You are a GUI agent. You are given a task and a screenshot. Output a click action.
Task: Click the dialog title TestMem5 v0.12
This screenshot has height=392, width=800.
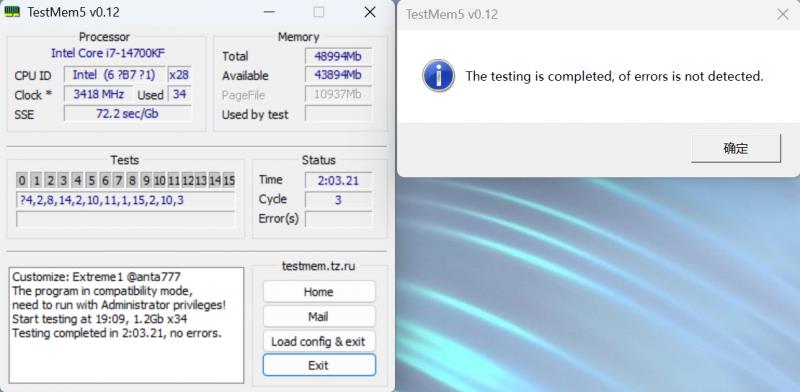(x=452, y=14)
